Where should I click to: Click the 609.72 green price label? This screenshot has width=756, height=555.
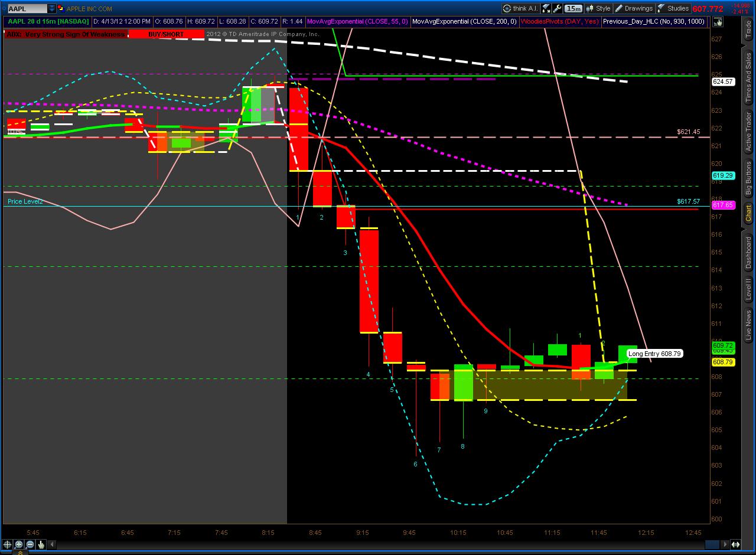point(723,345)
